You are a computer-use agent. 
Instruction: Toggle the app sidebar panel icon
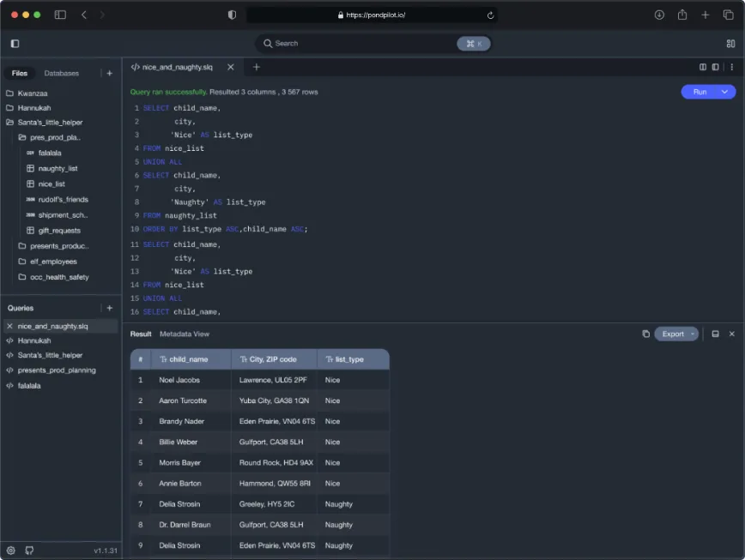point(15,44)
